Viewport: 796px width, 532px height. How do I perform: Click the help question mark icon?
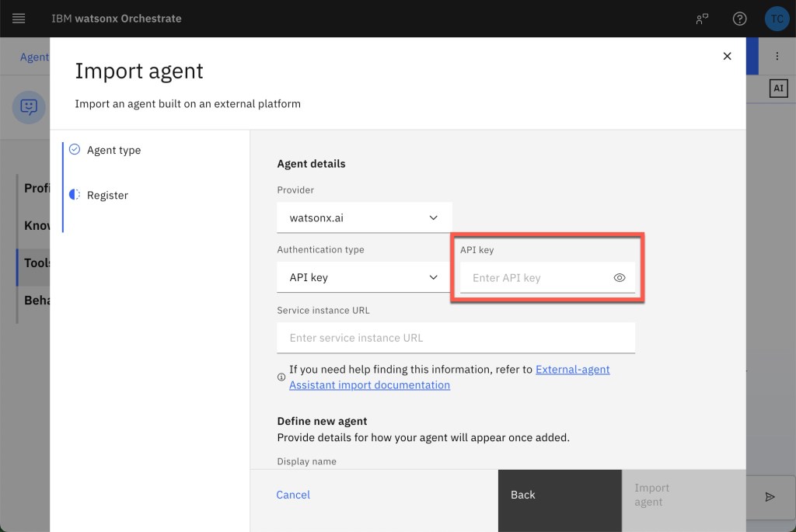click(x=739, y=19)
